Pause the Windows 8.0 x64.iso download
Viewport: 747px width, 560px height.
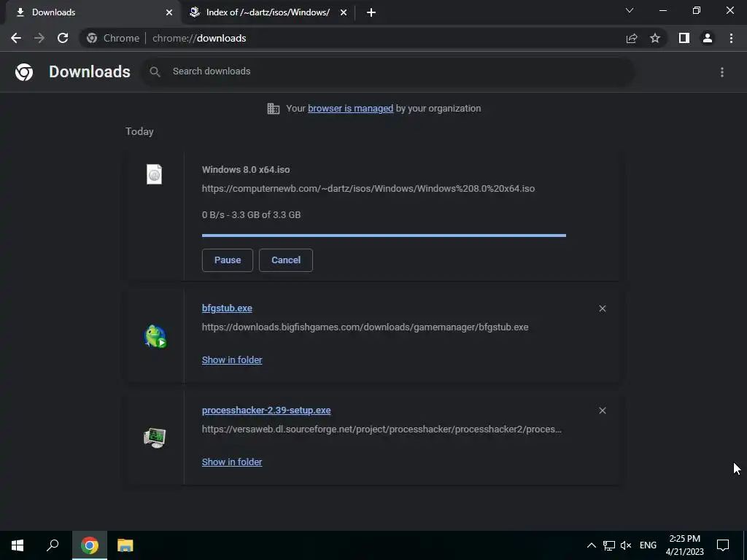tap(228, 260)
